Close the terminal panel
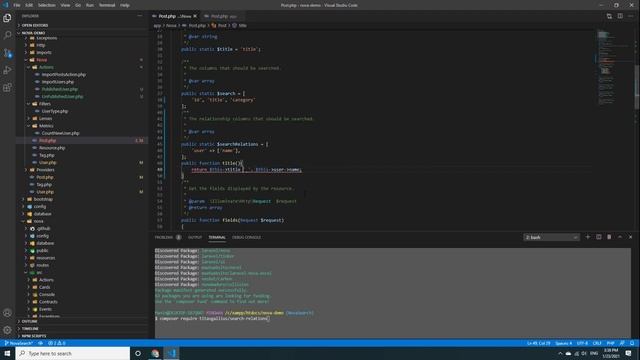 point(630,237)
